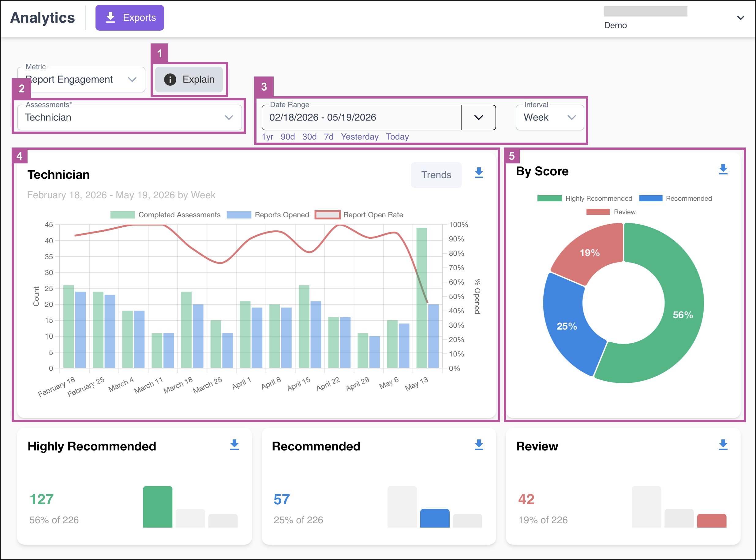Download the Review card data

coord(723,444)
